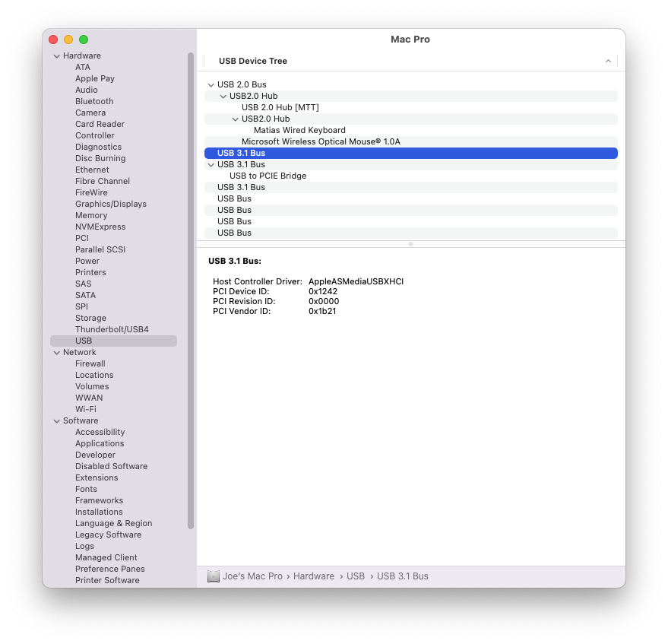
Task: Open Graphics/Displays category
Action: [111, 205]
